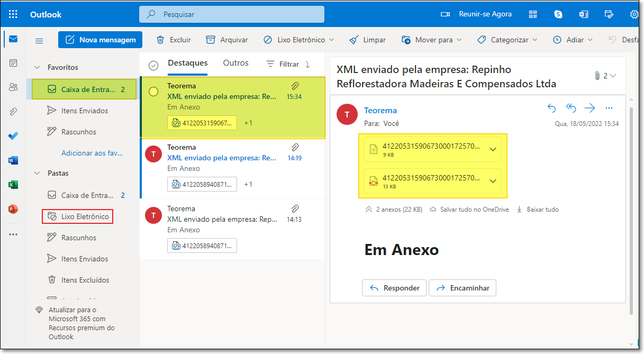Viewport: 644px width, 354px height.
Task: Open Caixa de Entrada in Favoritos
Action: [84, 89]
